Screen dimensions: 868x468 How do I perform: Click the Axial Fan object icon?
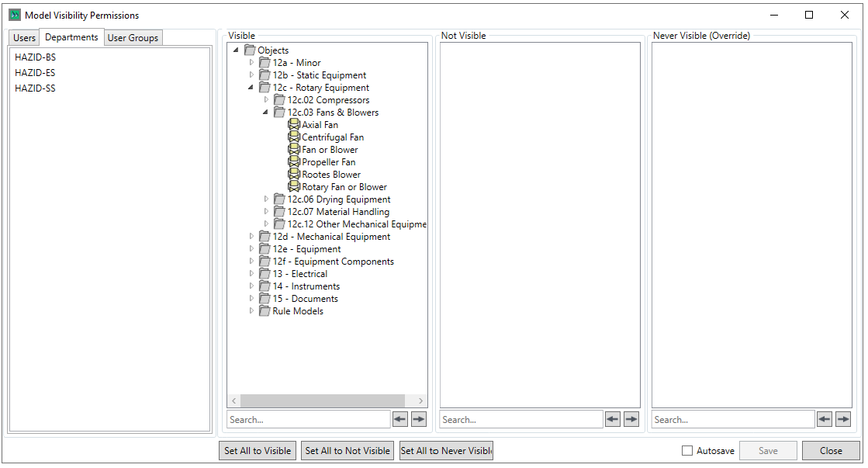(x=294, y=125)
